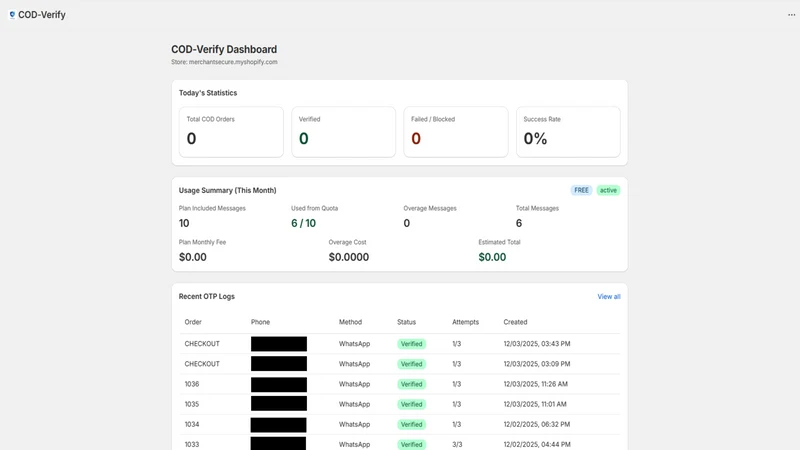Click order number 1036

(x=192, y=384)
